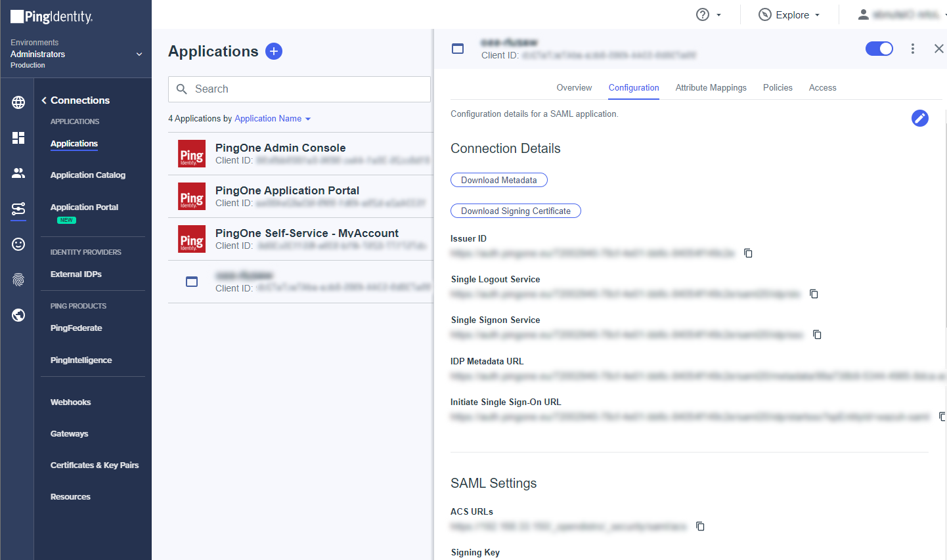Open Application Catalog in sidebar
The width and height of the screenshot is (947, 560).
pyautogui.click(x=88, y=175)
